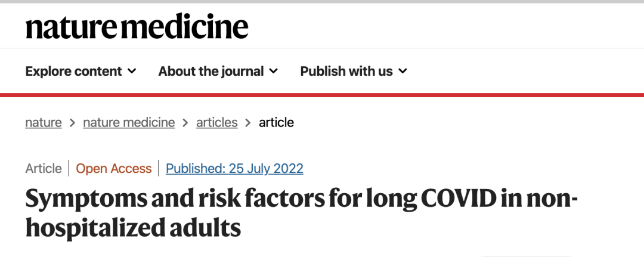Navigate to the articles breadcrumb link
This screenshot has width=644, height=257.
(x=217, y=123)
